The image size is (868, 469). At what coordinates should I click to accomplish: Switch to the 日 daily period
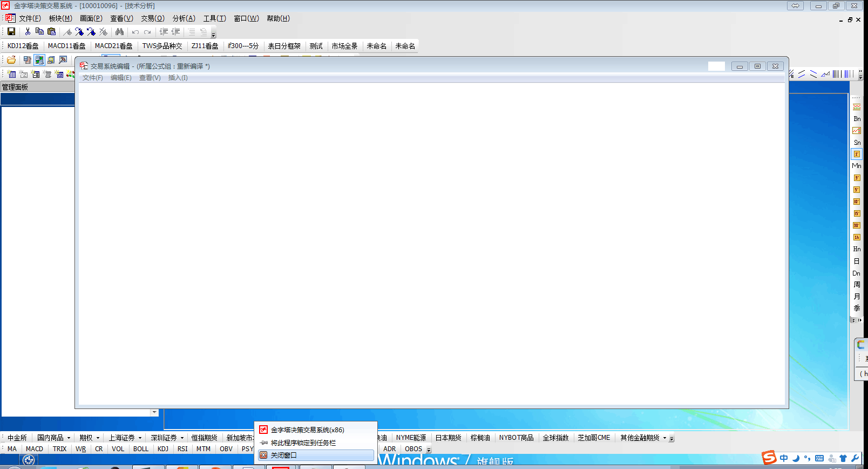point(856,261)
